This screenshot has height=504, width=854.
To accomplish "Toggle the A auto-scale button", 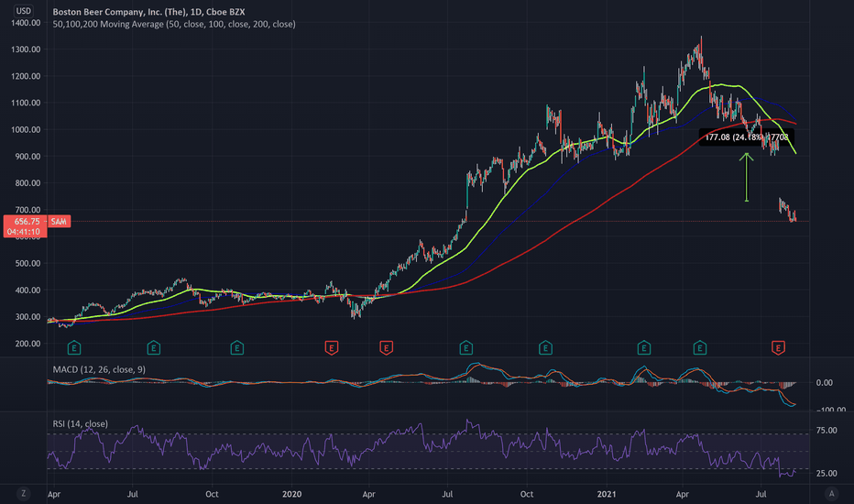I will click(831, 494).
